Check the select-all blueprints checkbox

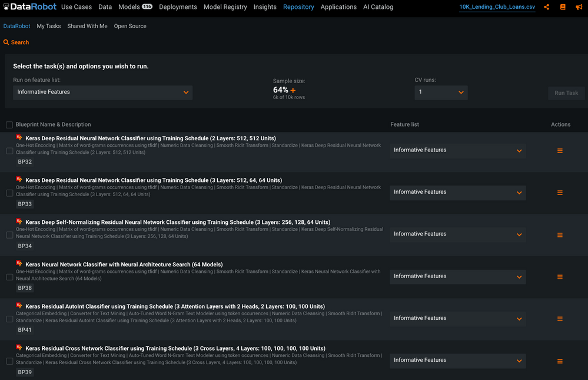pyautogui.click(x=9, y=125)
